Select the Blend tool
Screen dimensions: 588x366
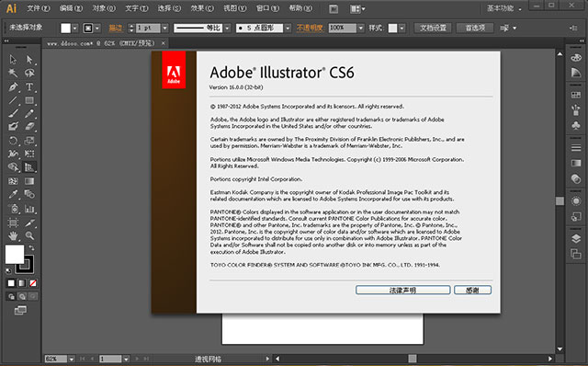coord(29,194)
